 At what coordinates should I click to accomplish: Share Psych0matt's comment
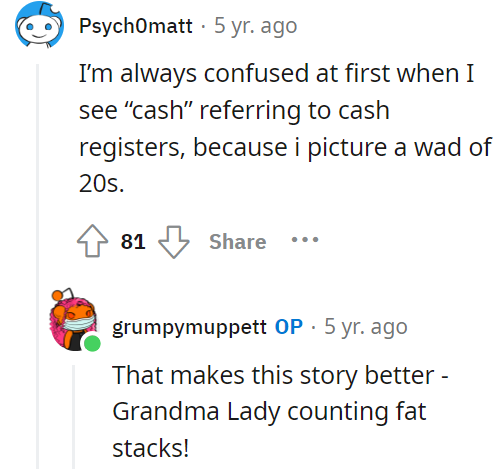pos(238,242)
